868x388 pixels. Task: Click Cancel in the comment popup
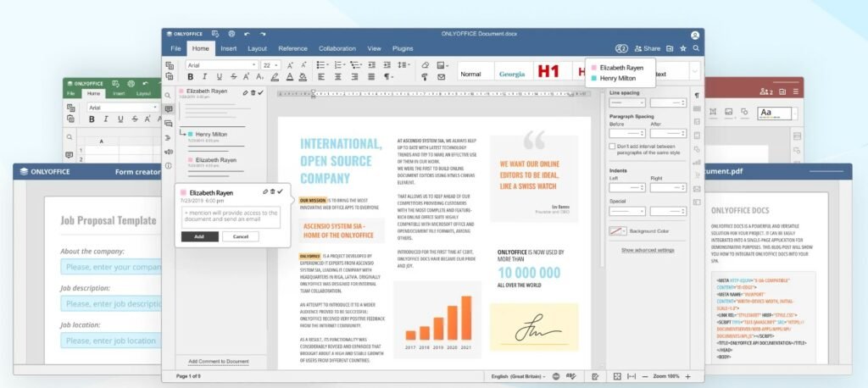[240, 236]
